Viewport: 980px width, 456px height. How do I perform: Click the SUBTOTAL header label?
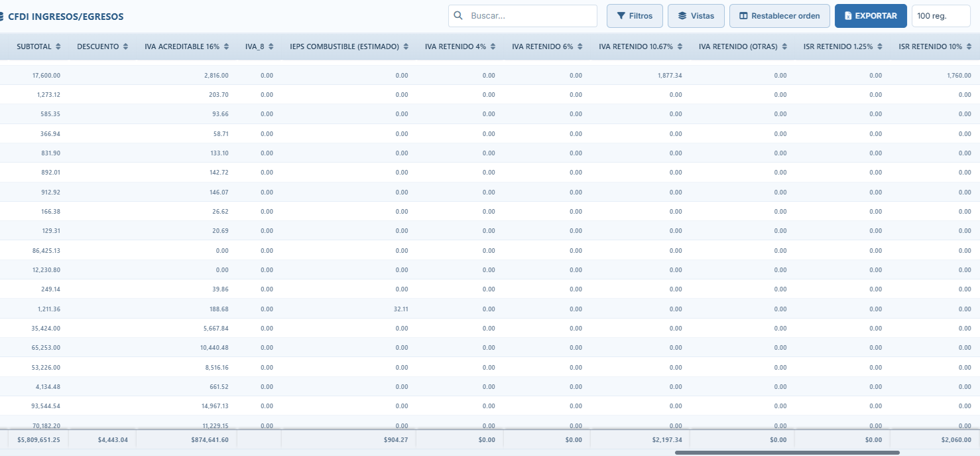[x=34, y=46]
